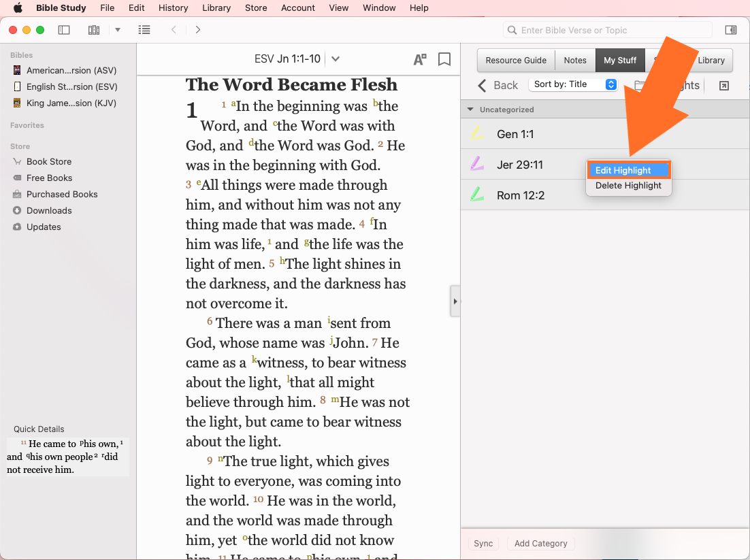
Task: Choose Delete Highlight from the context menu
Action: (628, 186)
